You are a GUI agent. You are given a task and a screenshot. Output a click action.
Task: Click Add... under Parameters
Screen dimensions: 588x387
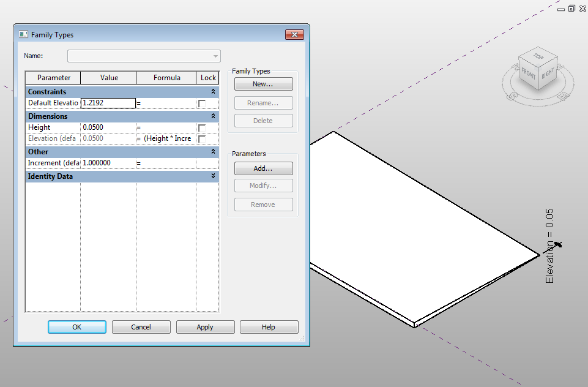(x=263, y=168)
